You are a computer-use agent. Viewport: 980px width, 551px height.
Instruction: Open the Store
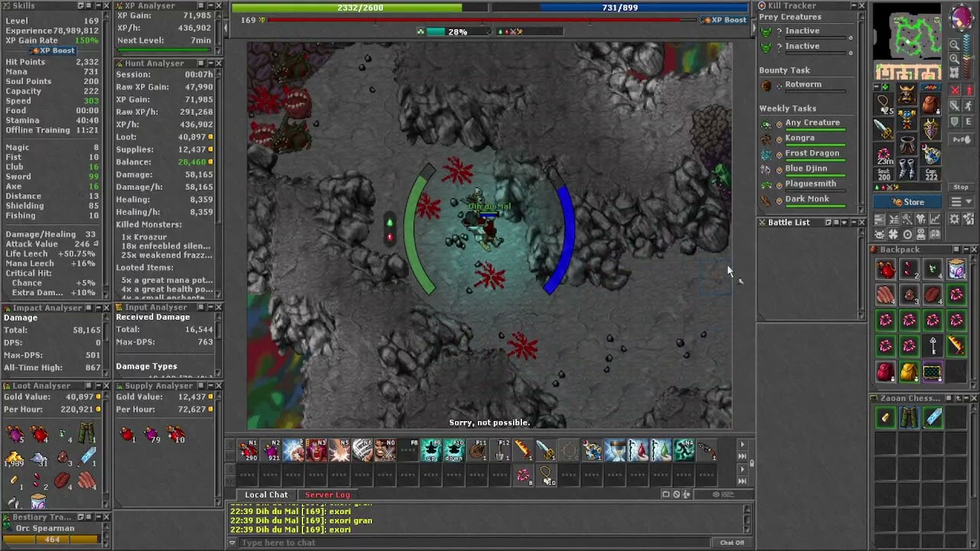[906, 202]
